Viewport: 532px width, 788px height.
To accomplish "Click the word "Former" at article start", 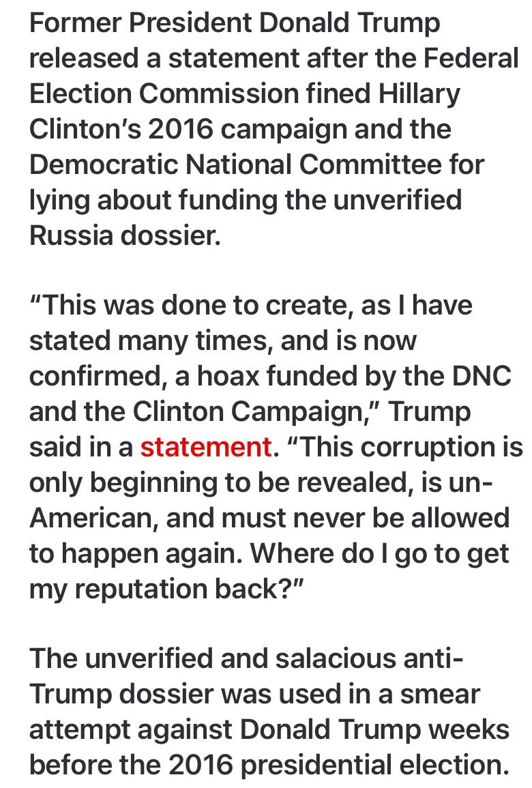I will click(76, 23).
